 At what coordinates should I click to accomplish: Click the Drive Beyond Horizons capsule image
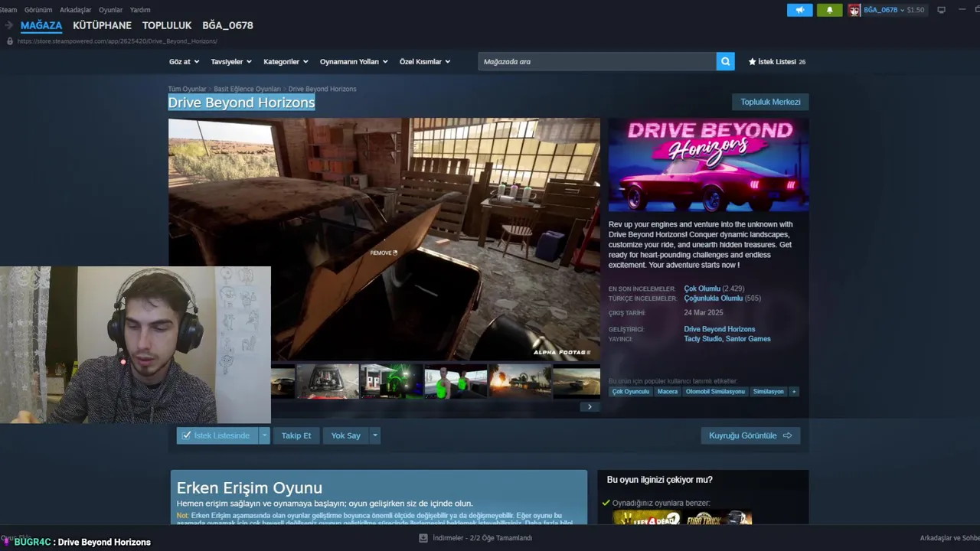pyautogui.click(x=708, y=165)
